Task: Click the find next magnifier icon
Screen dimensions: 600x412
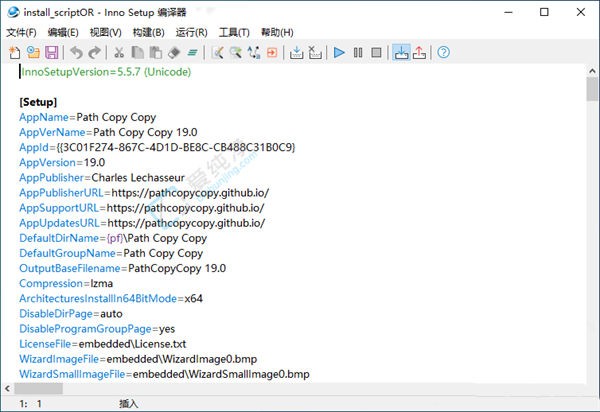Action: (x=235, y=52)
